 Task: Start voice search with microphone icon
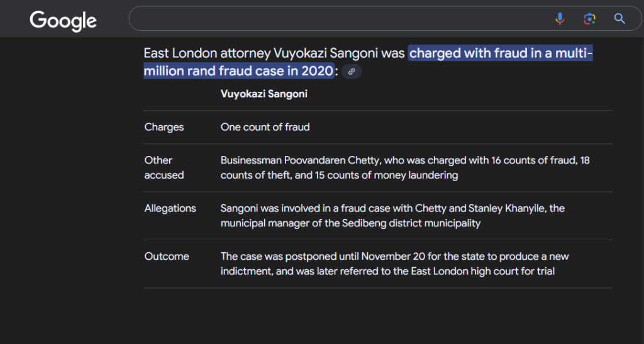(560, 18)
